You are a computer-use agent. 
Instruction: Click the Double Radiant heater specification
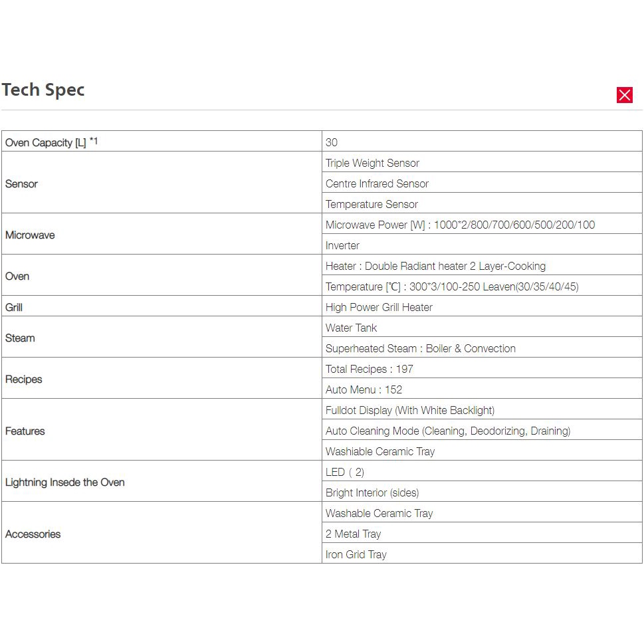[x=435, y=266]
